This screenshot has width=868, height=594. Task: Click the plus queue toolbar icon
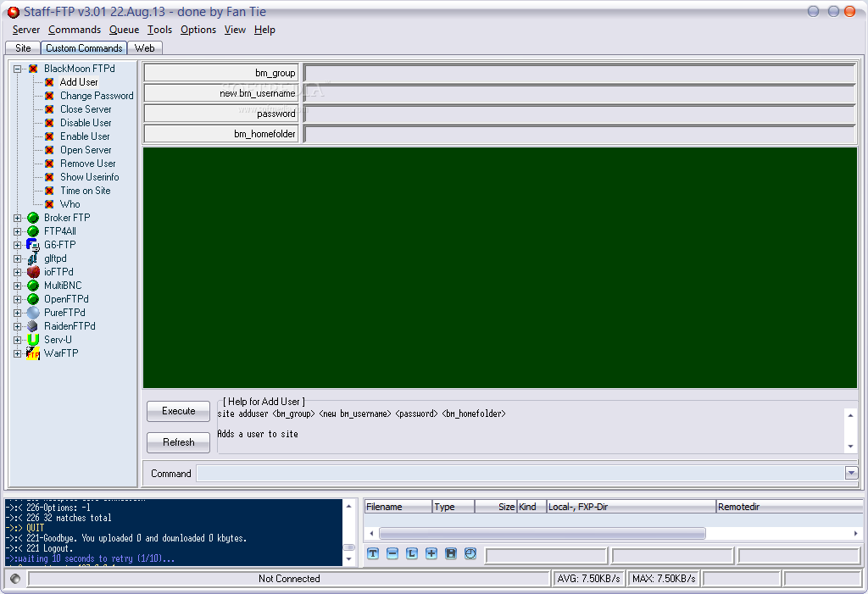point(431,553)
